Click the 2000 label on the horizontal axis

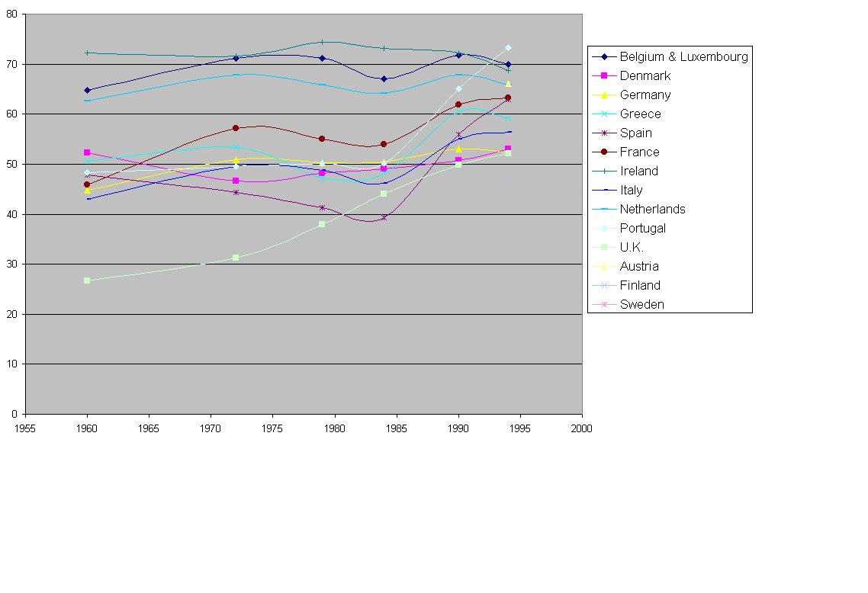[x=582, y=428]
